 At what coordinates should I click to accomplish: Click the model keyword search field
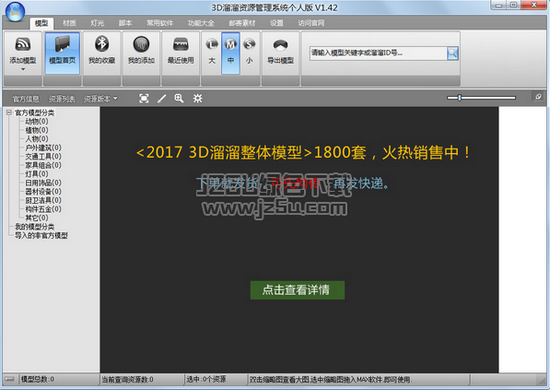click(x=378, y=53)
